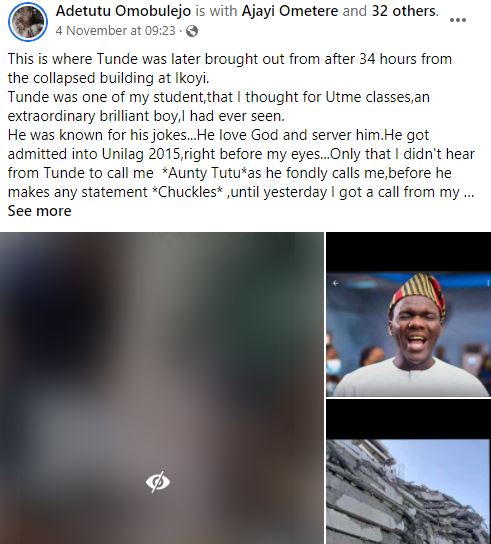Click the globe public privacy icon

tap(192, 31)
